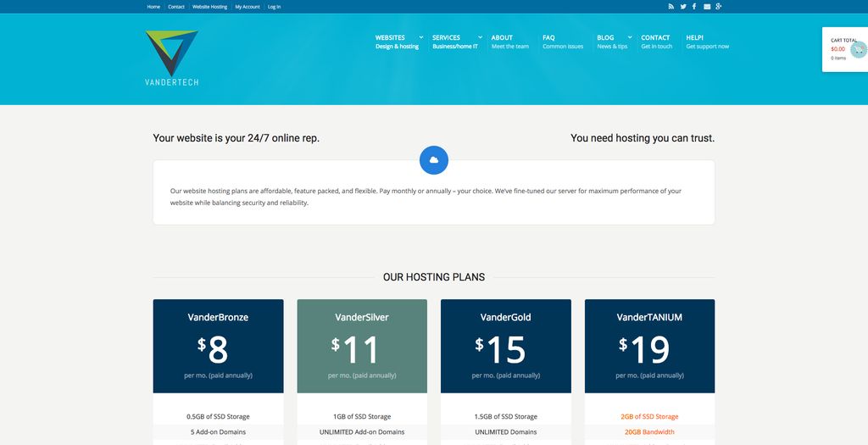Image resolution: width=868 pixels, height=445 pixels.
Task: Click '5 Add-on Domains' text
Action: click(x=218, y=432)
